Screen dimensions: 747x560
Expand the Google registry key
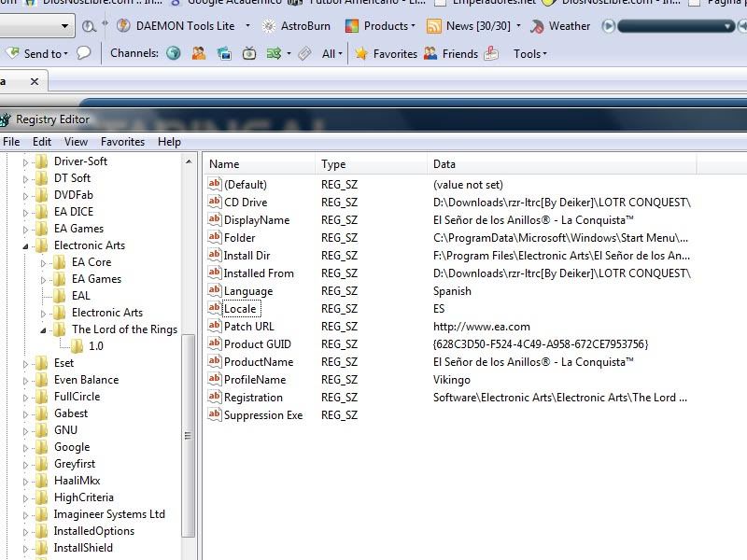tap(26, 448)
